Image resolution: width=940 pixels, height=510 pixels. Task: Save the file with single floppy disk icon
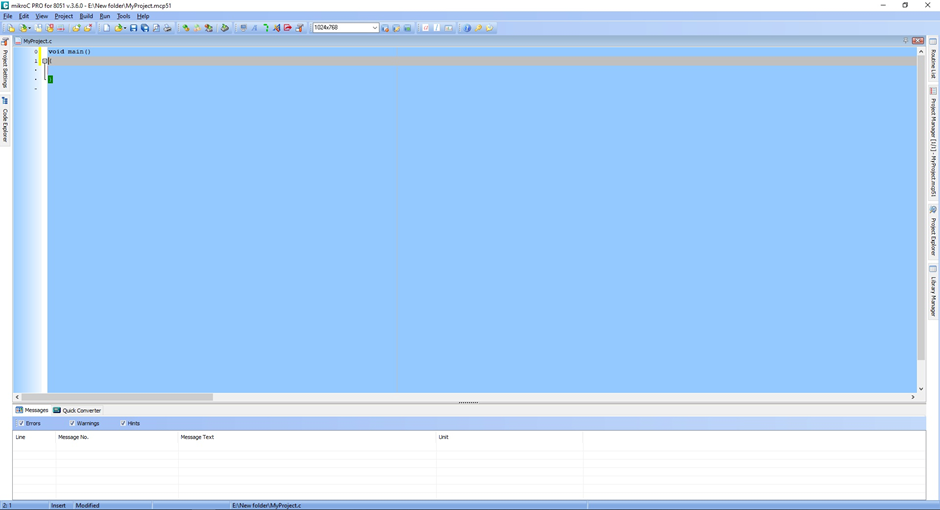pos(133,28)
